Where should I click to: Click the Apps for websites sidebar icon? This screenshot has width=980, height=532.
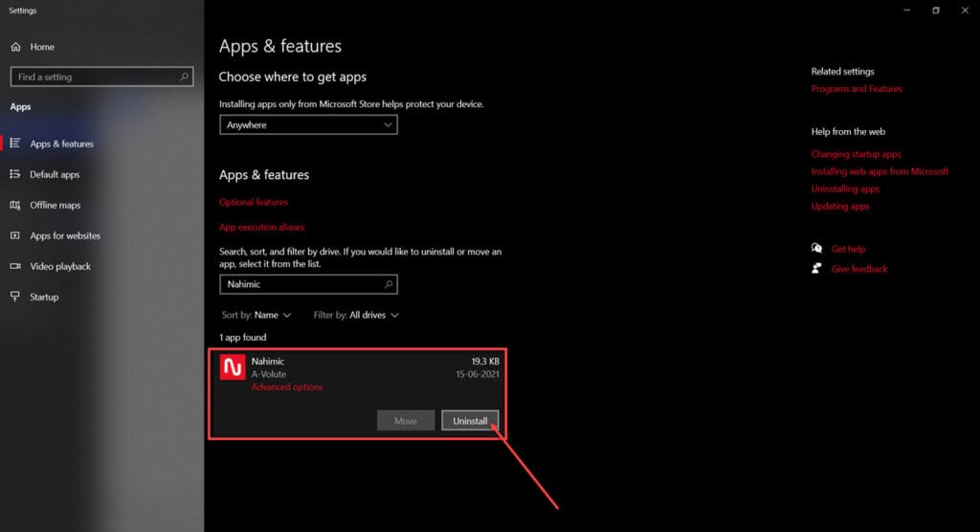tap(15, 235)
